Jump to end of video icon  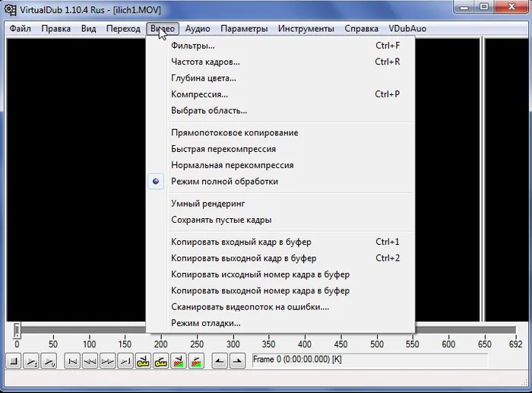[x=125, y=361]
